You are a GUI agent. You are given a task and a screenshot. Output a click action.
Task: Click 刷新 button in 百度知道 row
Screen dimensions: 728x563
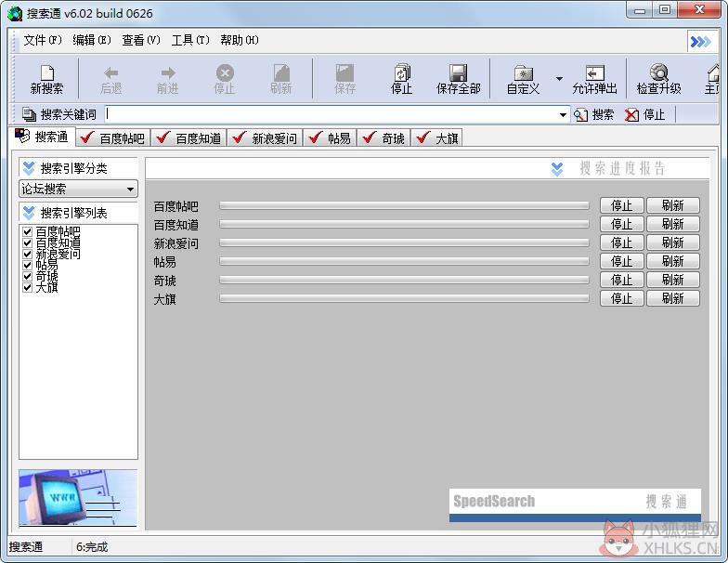(x=672, y=224)
